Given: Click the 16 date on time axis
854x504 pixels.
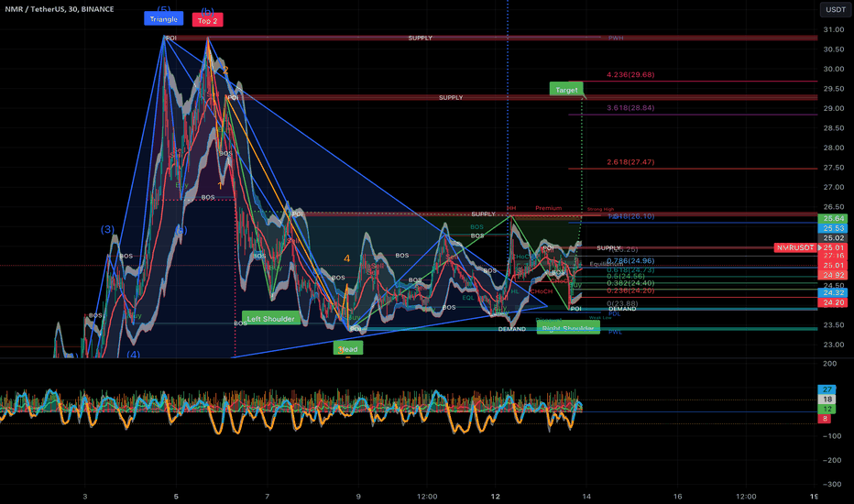Looking at the screenshot, I should pos(677,497).
